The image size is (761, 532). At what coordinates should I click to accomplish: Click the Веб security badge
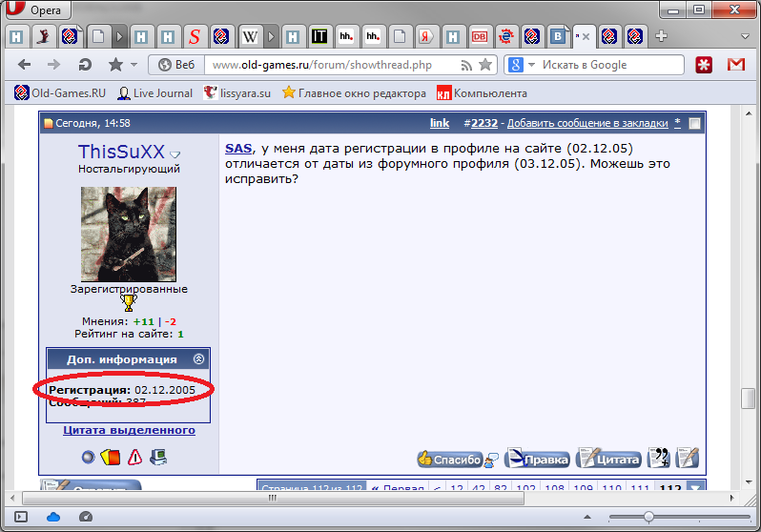176,65
